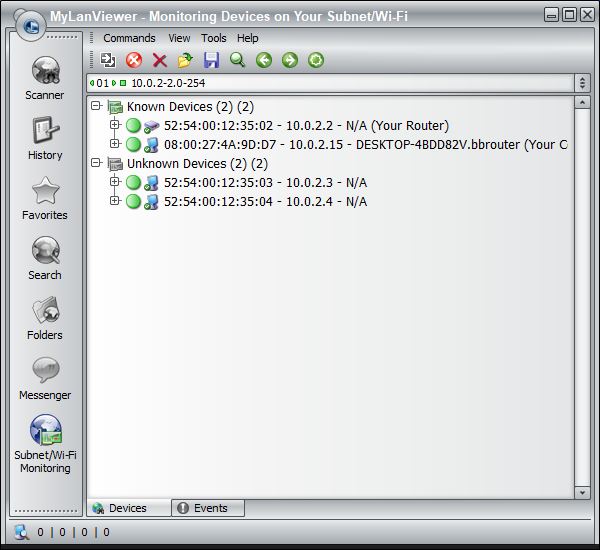Open the Tools menu
The image size is (600, 550).
tap(214, 38)
